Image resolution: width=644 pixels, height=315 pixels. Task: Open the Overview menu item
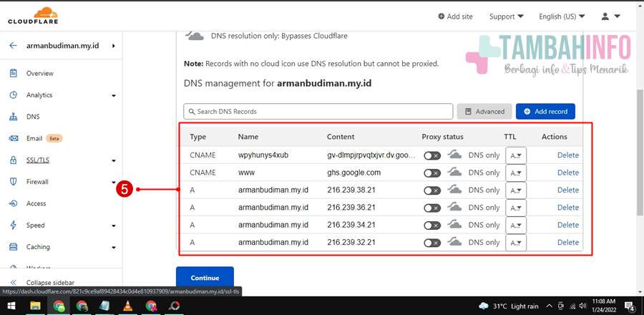(40, 73)
